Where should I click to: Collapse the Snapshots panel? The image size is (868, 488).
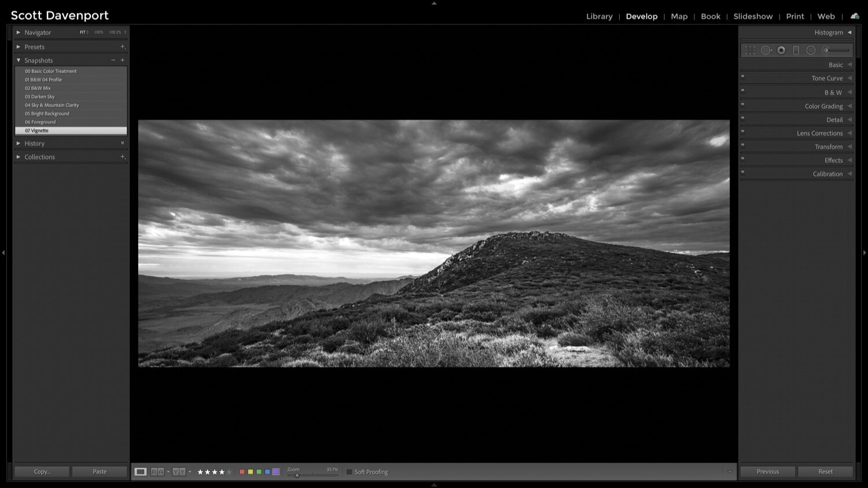tap(19, 60)
